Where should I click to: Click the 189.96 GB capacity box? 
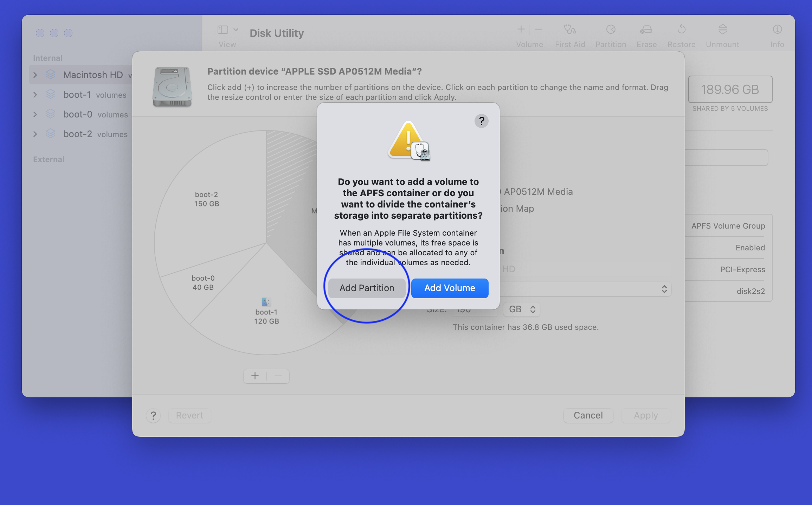coord(730,89)
